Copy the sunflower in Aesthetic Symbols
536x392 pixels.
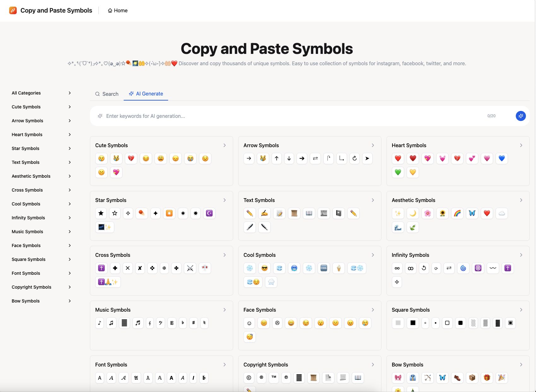click(442, 213)
